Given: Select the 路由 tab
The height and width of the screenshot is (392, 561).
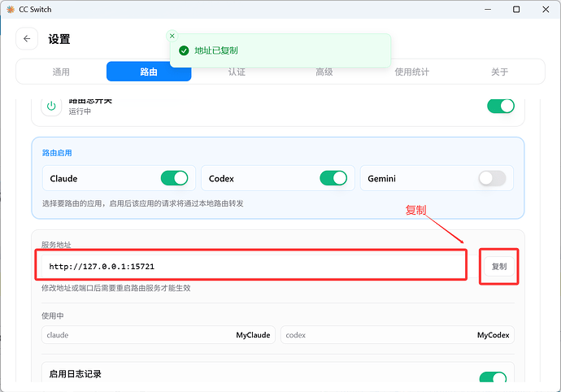Looking at the screenshot, I should coord(149,72).
